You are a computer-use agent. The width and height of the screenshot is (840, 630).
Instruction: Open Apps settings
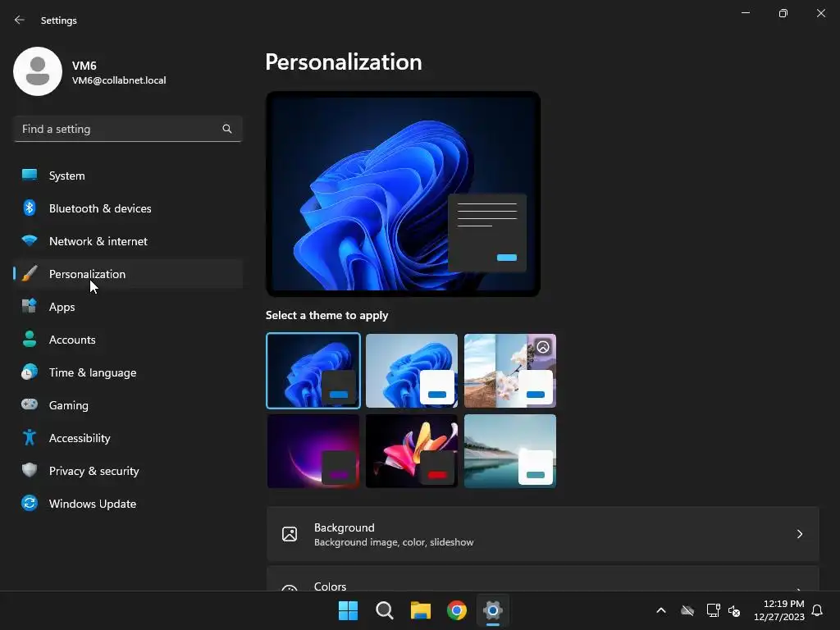(x=128, y=307)
